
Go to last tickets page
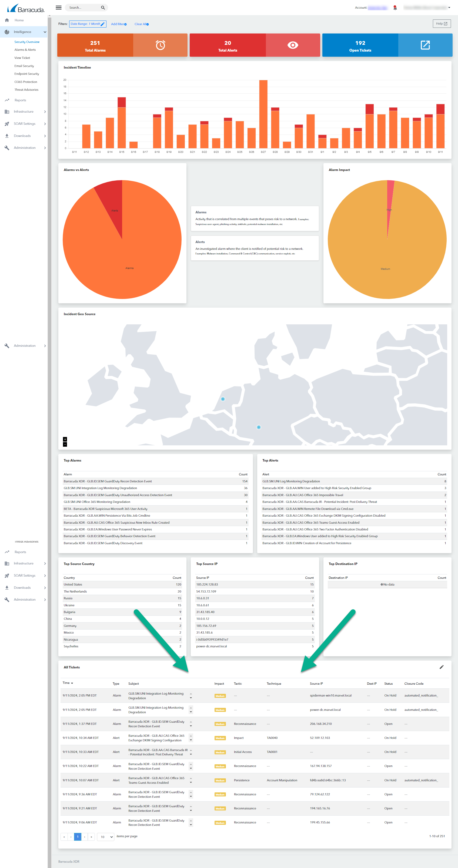pyautogui.click(x=91, y=837)
